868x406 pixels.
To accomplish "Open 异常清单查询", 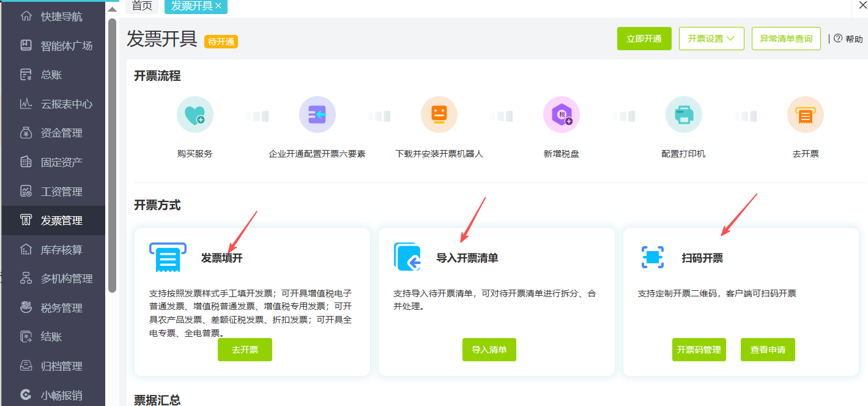I will (786, 38).
